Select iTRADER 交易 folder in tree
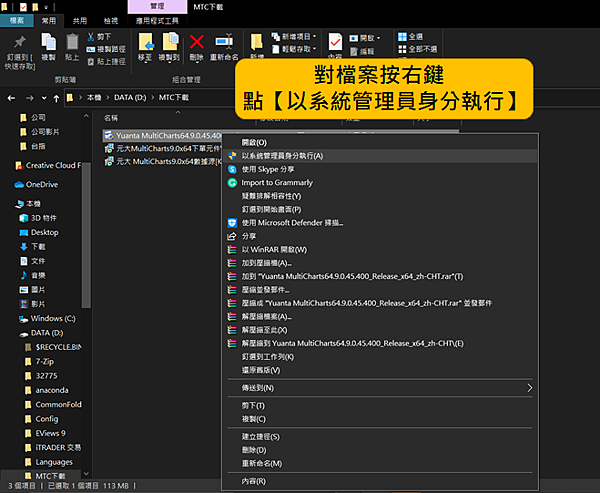This screenshot has width=600, height=493. coord(52,448)
